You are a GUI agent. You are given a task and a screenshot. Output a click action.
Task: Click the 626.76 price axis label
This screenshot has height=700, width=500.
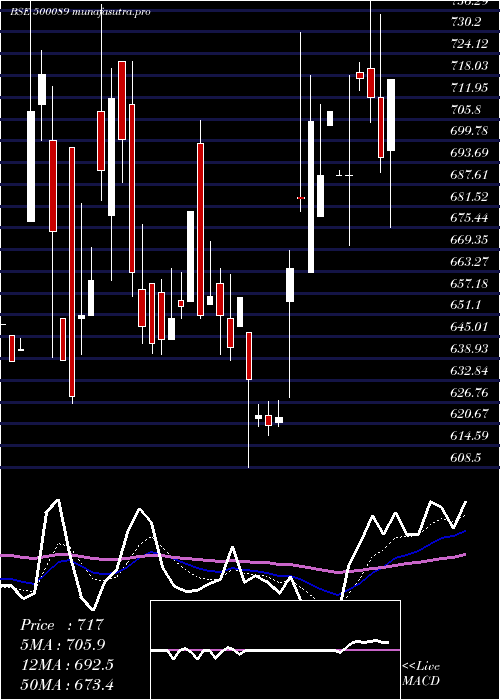[469, 392]
